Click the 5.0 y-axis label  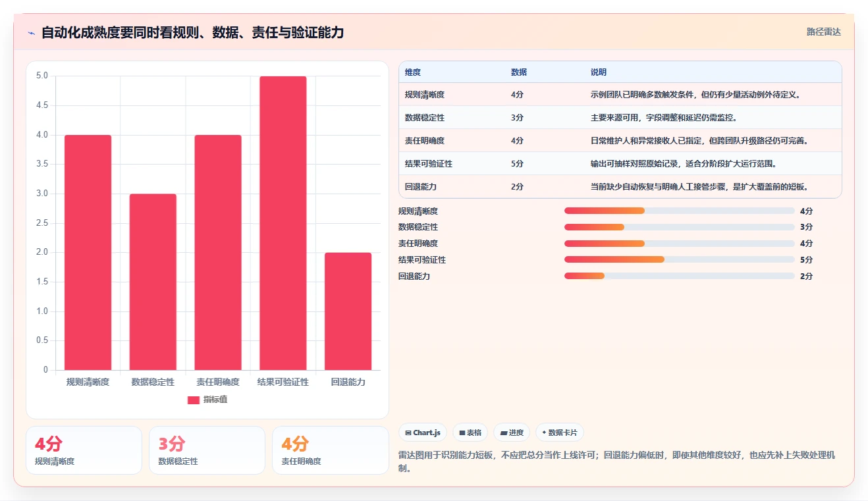point(41,76)
